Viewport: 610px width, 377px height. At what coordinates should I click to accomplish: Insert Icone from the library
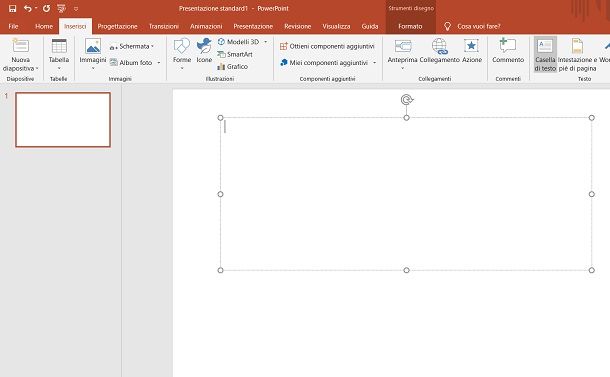pyautogui.click(x=204, y=51)
